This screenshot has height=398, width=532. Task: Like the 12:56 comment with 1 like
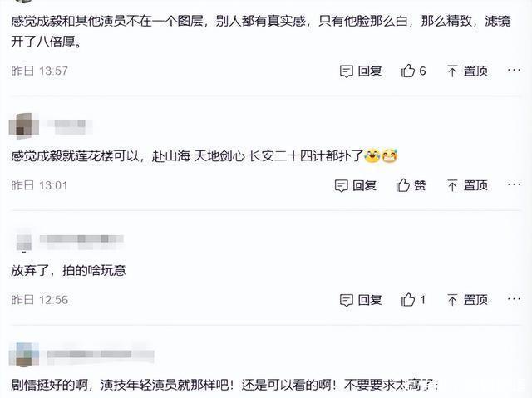(408, 300)
